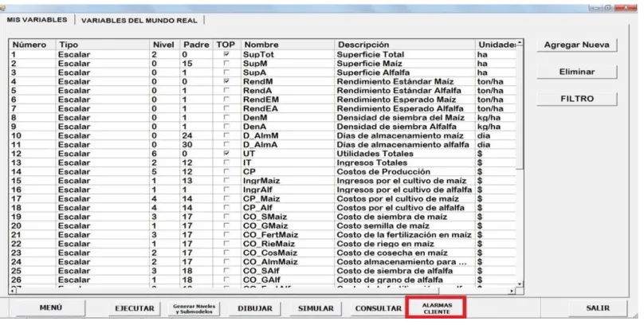Check TOP checkbox for IT row

tap(226, 162)
